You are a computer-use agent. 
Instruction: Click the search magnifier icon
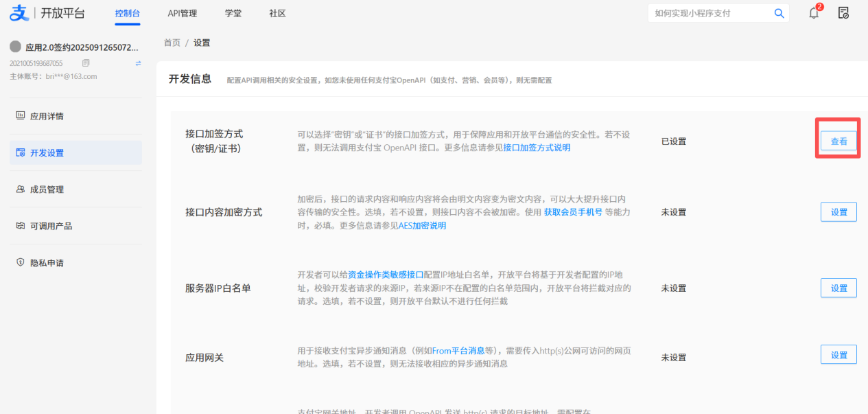pos(779,13)
